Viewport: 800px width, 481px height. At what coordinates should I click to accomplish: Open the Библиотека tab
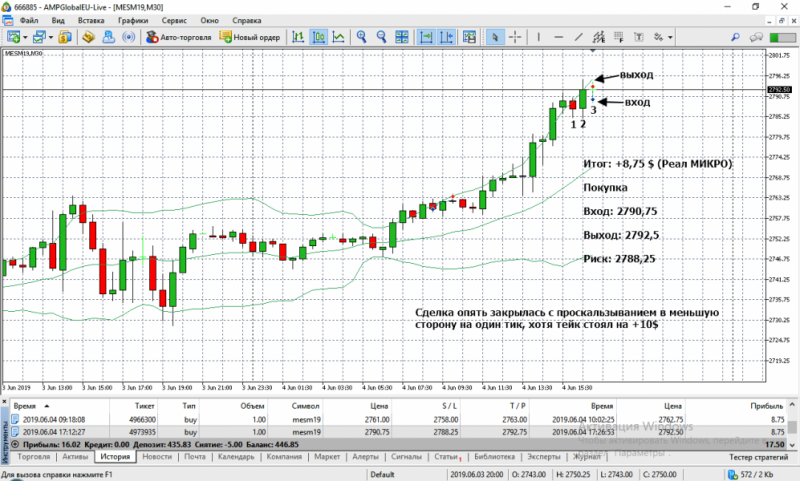tap(494, 457)
